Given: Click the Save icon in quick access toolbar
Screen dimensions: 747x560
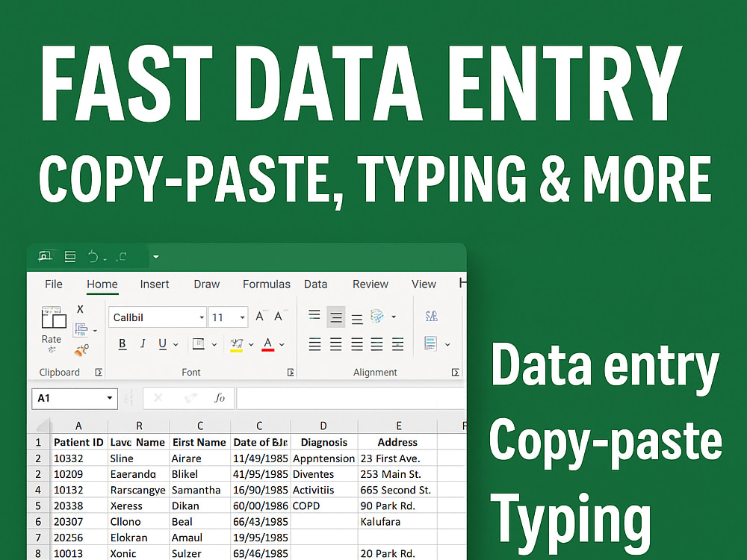Looking at the screenshot, I should coord(70,257).
